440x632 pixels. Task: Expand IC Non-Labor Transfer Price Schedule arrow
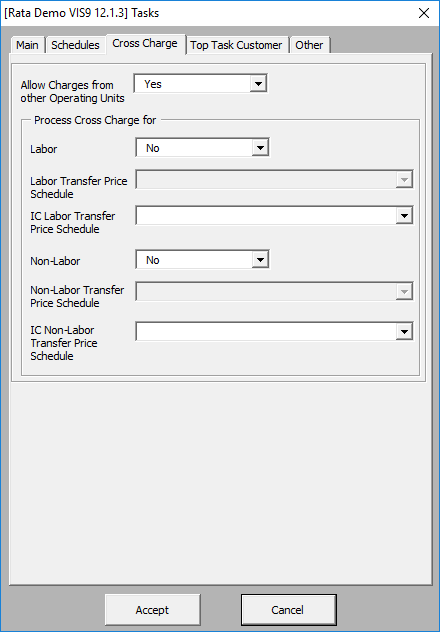tap(404, 332)
